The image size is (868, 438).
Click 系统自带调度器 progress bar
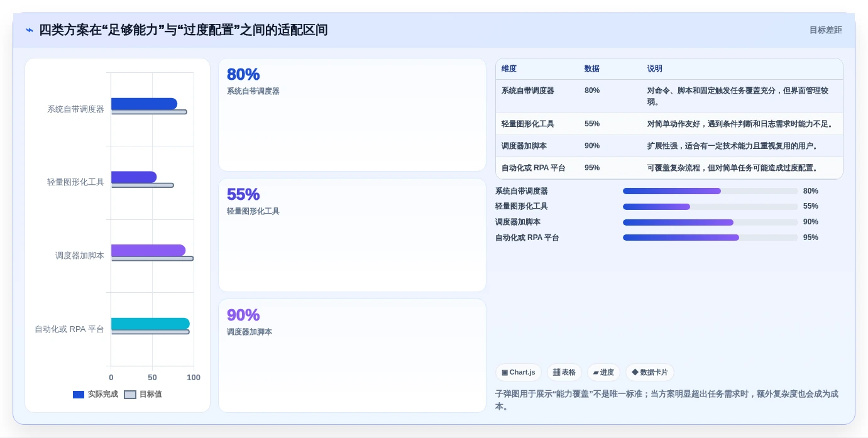click(710, 191)
